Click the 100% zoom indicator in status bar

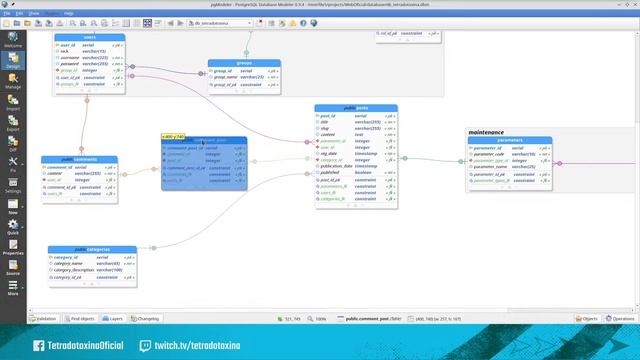pyautogui.click(x=317, y=319)
